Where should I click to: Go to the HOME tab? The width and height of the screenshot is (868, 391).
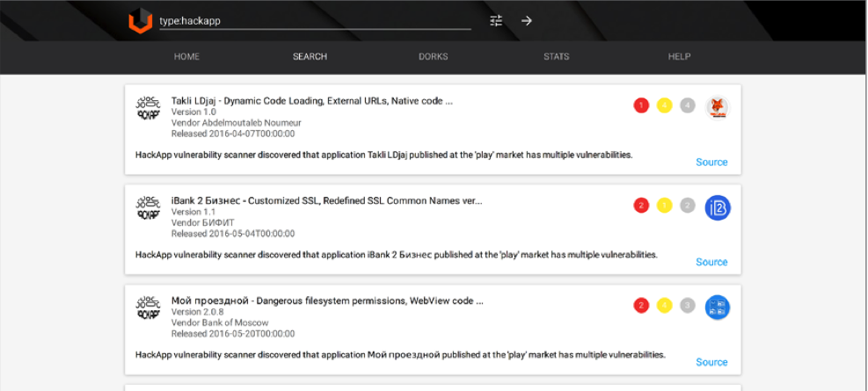point(186,56)
